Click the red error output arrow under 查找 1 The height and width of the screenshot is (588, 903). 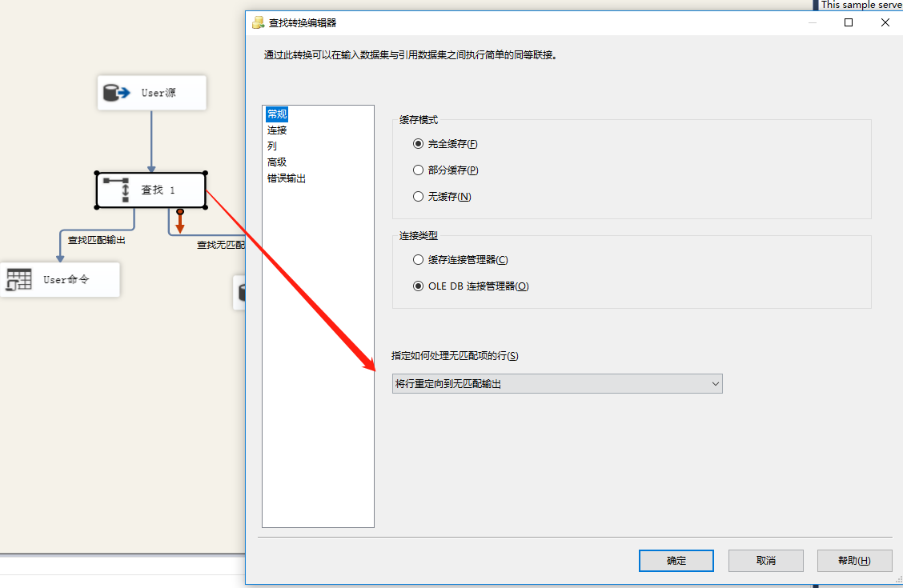coord(179,222)
